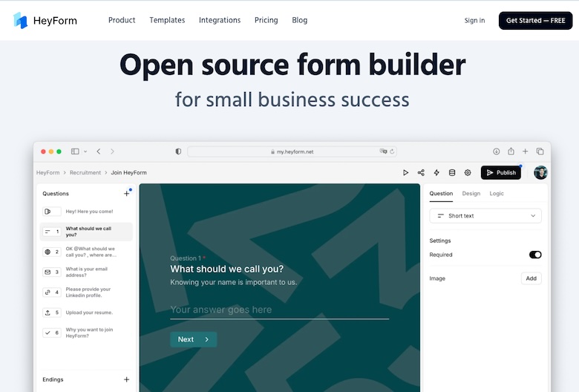The height and width of the screenshot is (392, 579).
Task: Open the submissions database icon
Action: [452, 172]
